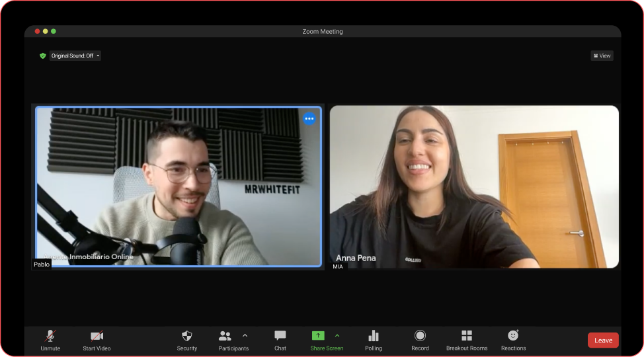
Task: Toggle Original Sound: Off setting
Action: [x=71, y=56]
